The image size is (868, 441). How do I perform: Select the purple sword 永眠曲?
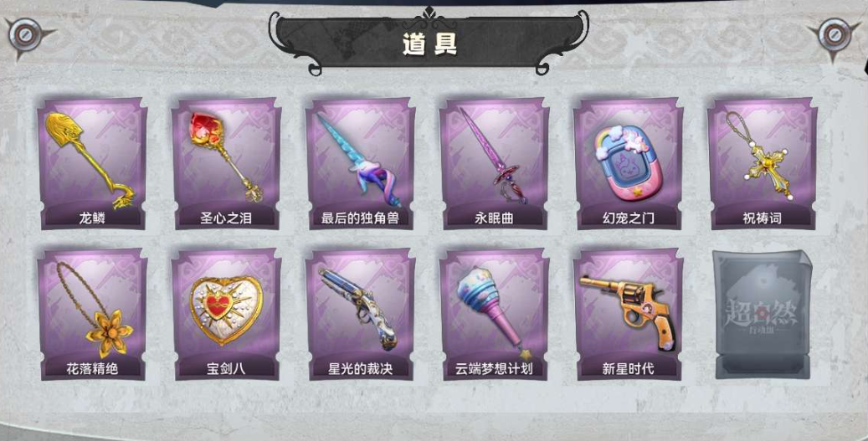[495, 164]
